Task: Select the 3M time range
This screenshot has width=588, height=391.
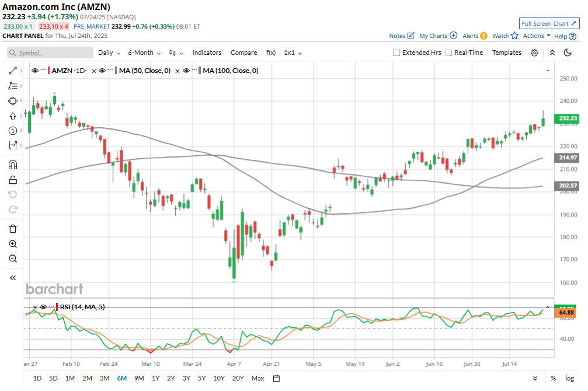Action: tap(105, 378)
